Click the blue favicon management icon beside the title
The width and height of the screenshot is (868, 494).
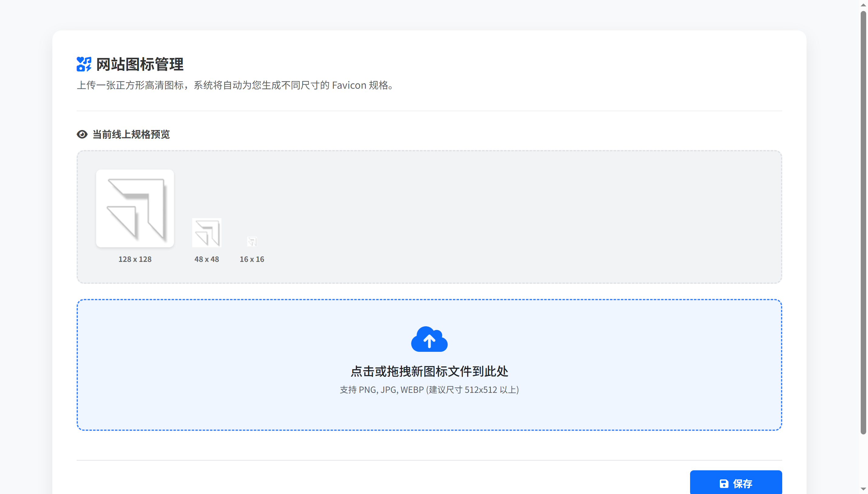[x=84, y=64]
